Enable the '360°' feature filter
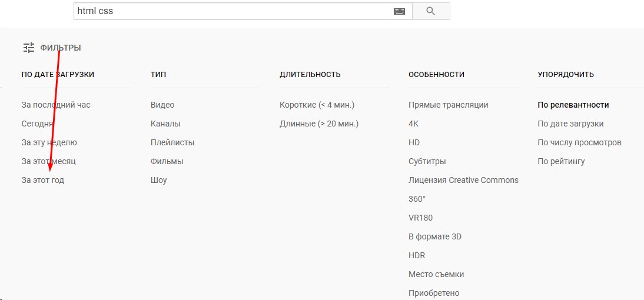 [x=417, y=199]
